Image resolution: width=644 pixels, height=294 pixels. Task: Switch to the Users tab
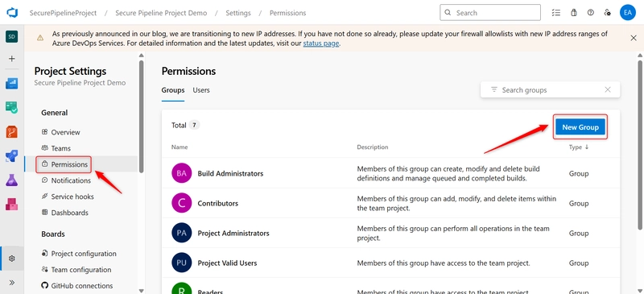coord(201,90)
